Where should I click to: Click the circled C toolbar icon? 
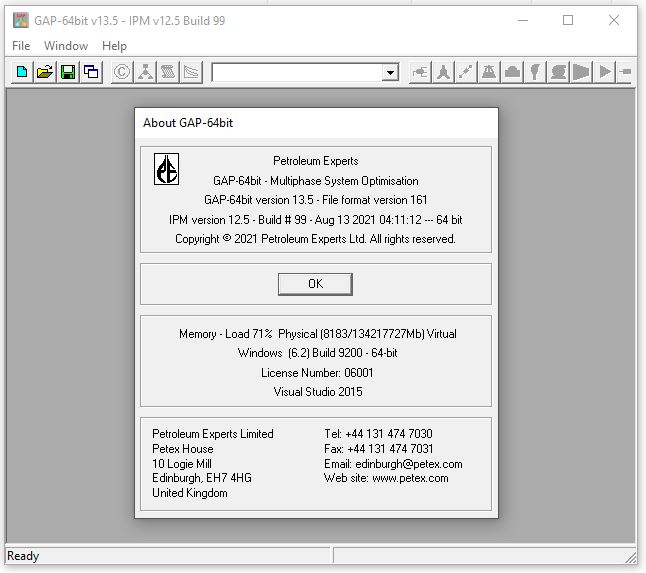122,72
